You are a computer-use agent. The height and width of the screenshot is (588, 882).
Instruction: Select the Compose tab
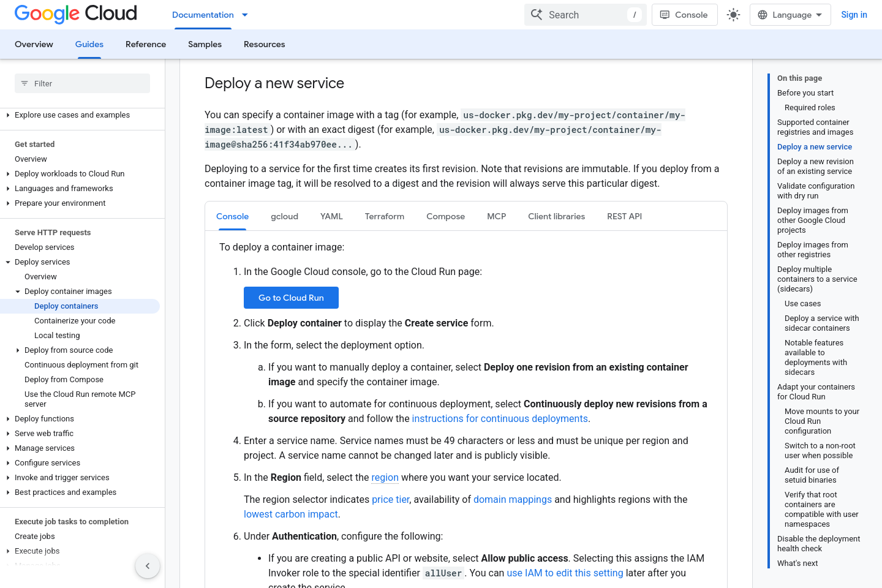pos(445,216)
